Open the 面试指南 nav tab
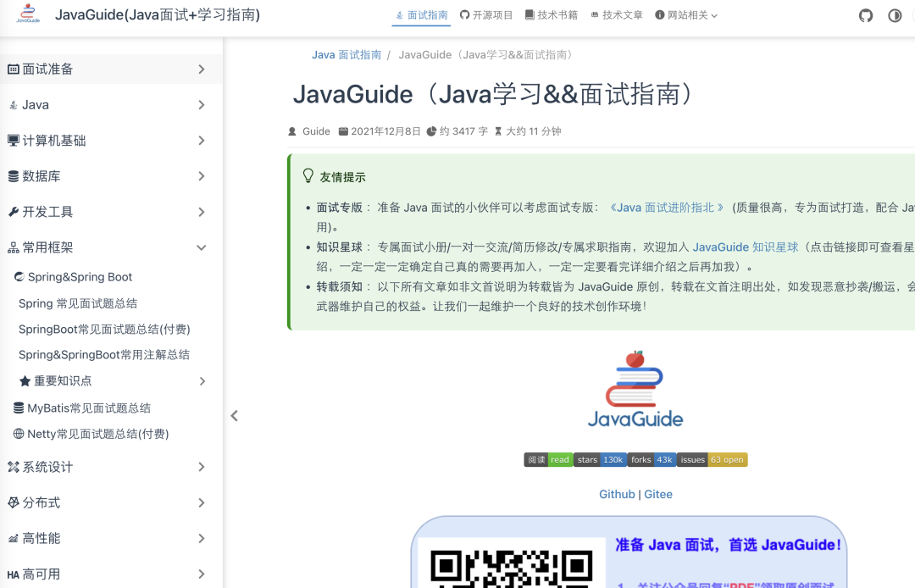Image resolution: width=915 pixels, height=588 pixels. [x=421, y=15]
